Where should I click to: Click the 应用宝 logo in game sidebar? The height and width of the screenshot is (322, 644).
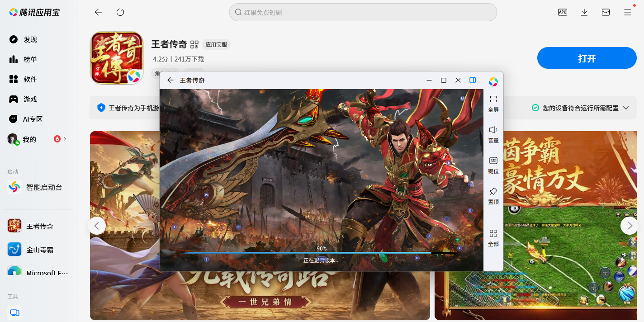pos(493,82)
